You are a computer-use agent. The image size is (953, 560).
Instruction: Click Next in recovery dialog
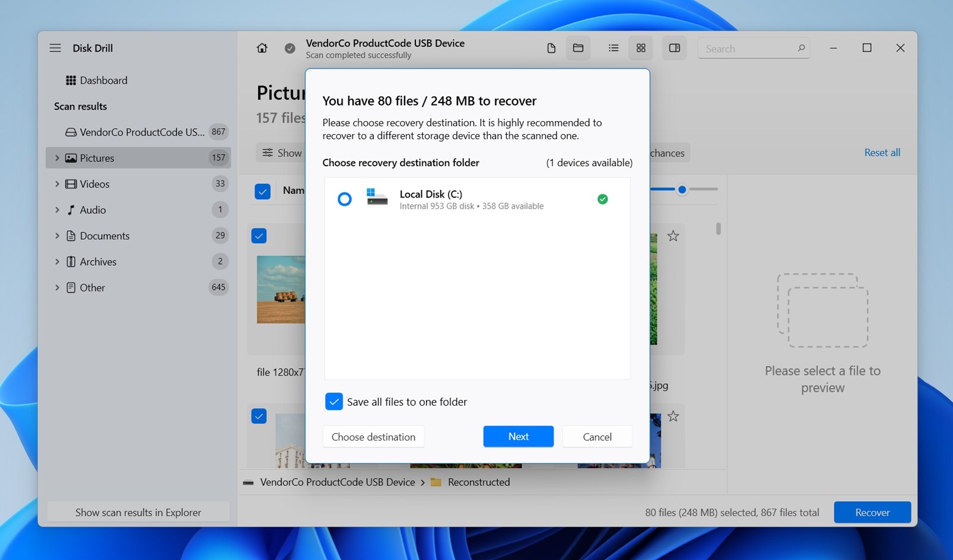(x=518, y=437)
